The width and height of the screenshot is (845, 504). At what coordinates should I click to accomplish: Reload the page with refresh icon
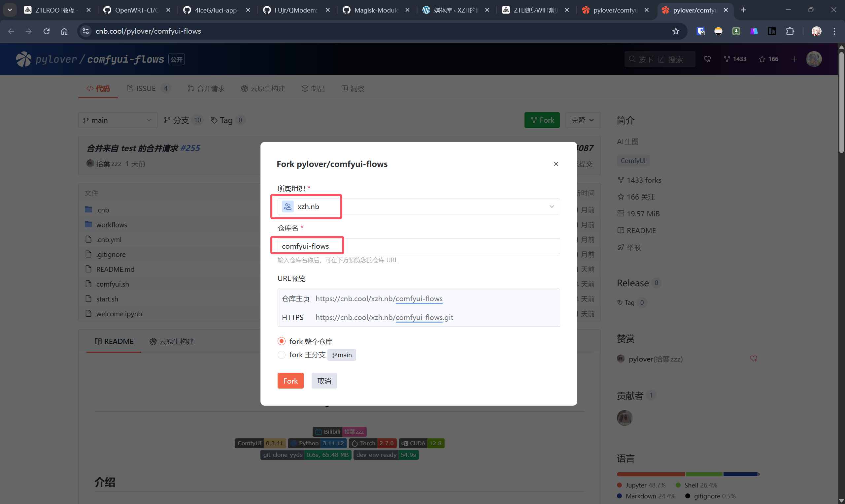(x=47, y=31)
